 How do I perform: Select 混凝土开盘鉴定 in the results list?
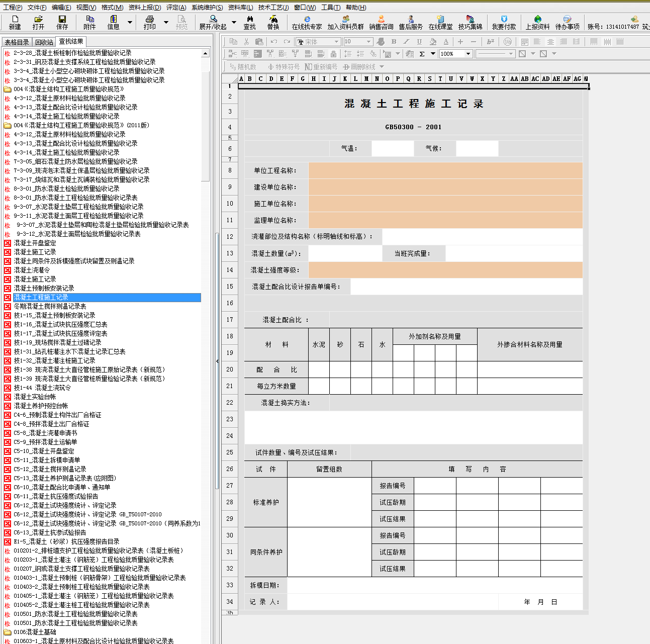(35, 243)
